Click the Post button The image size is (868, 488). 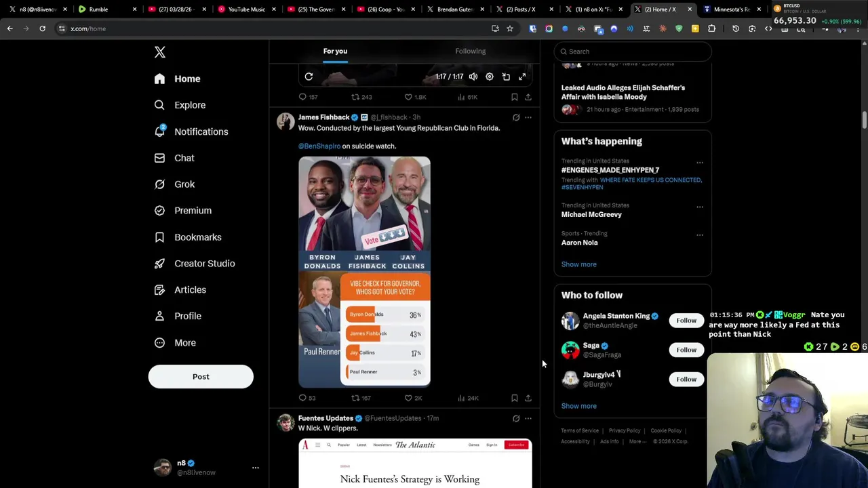point(201,377)
